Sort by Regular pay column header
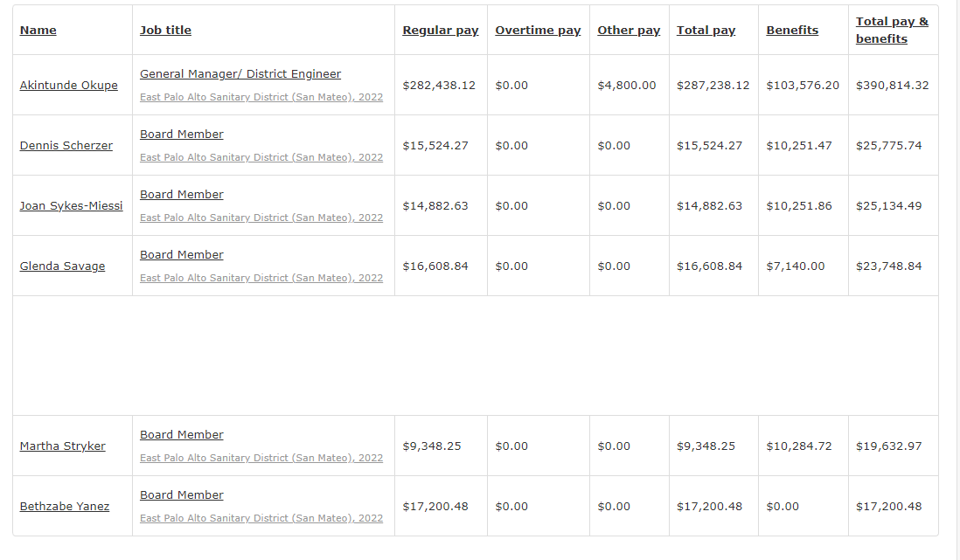This screenshot has width=960, height=560. 440,30
